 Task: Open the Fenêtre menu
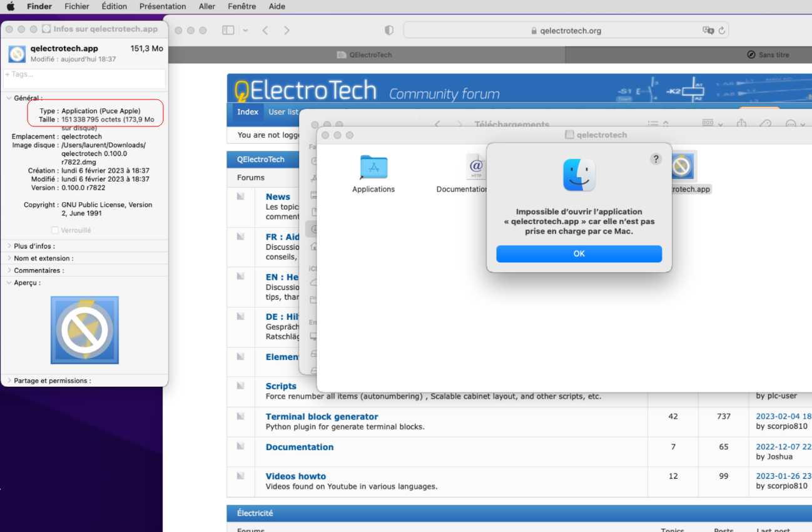[x=241, y=6]
